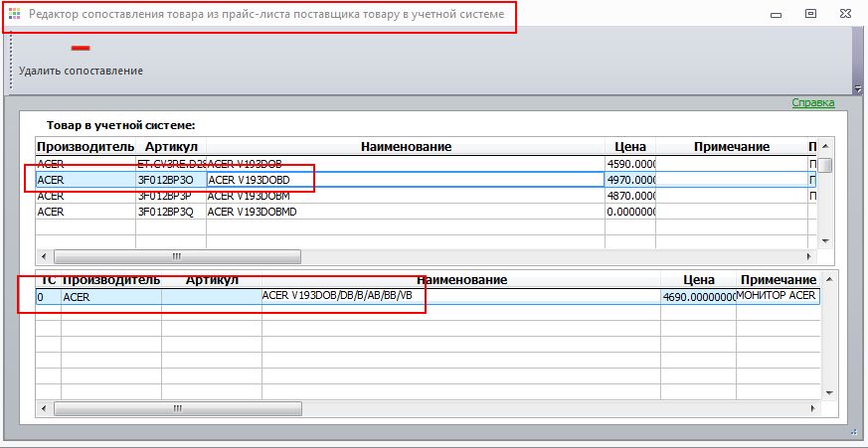Click left arrow of bottom table horizontal scrollbar
This screenshot has height=448, width=868.
pos(44,408)
